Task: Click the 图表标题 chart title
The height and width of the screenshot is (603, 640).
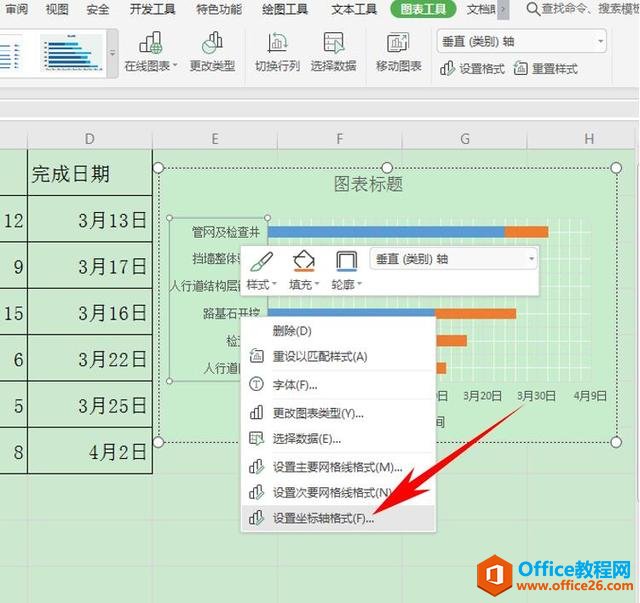Action: pos(368,184)
